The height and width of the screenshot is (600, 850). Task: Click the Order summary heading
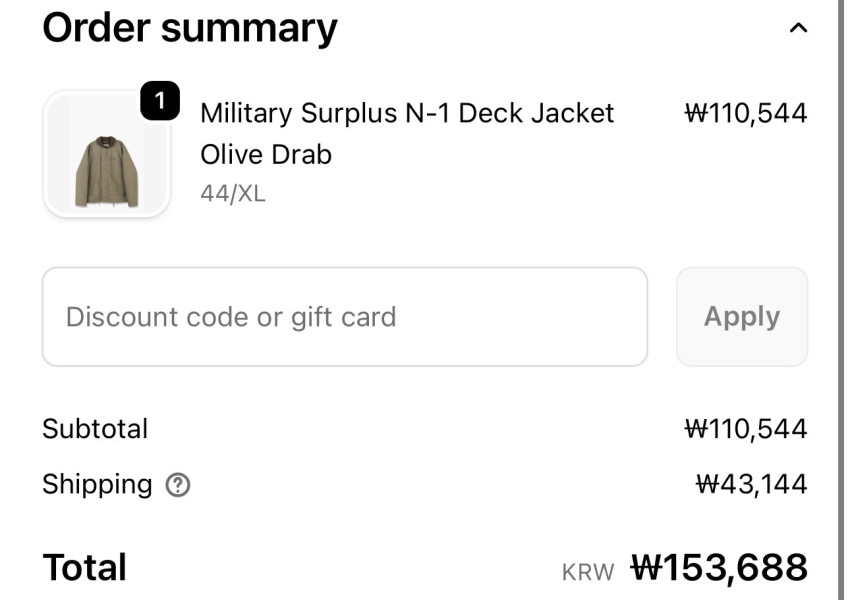(190, 28)
